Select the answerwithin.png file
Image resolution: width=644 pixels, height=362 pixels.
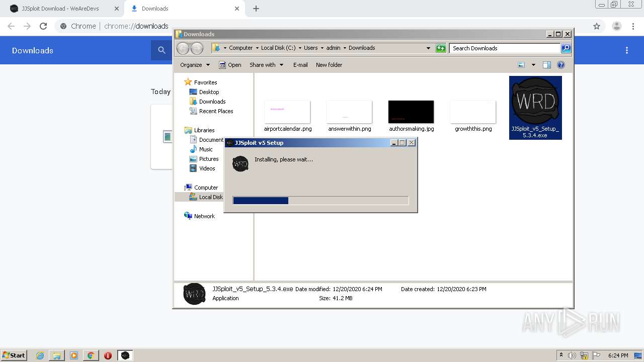pyautogui.click(x=349, y=116)
